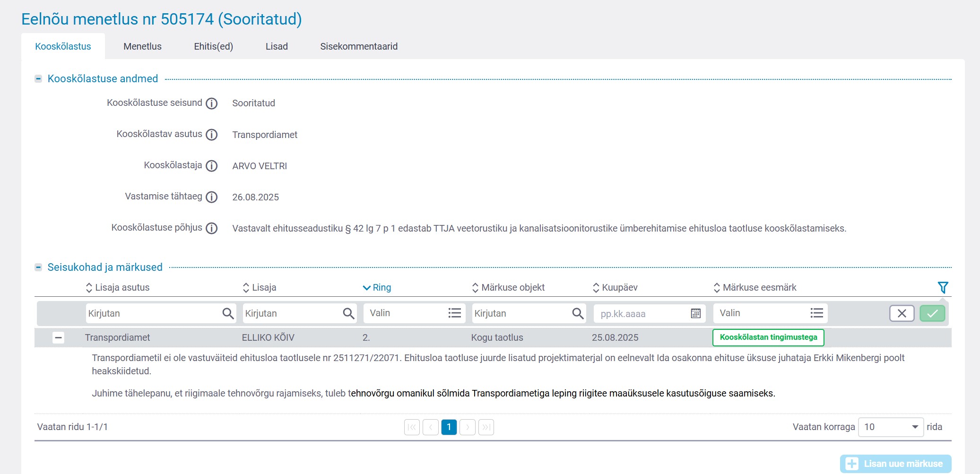The height and width of the screenshot is (474, 980).
Task: Collapse the Transpordiamet row details
Action: (x=58, y=337)
